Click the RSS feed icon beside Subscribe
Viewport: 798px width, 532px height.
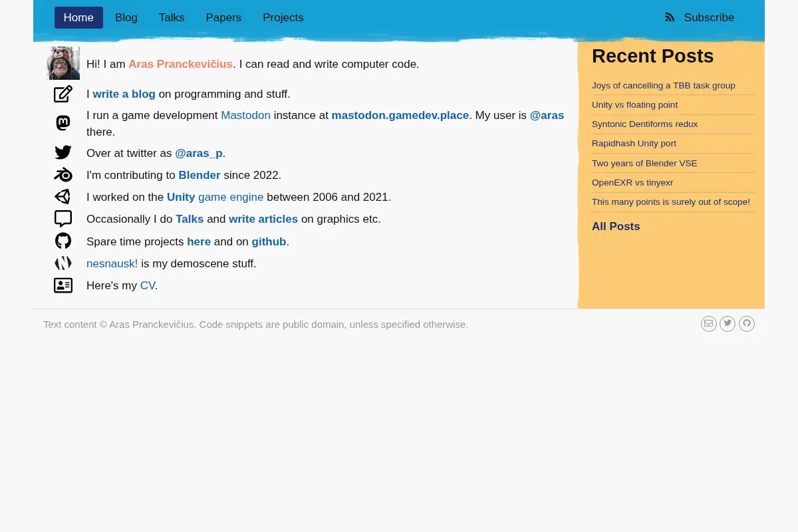click(670, 17)
